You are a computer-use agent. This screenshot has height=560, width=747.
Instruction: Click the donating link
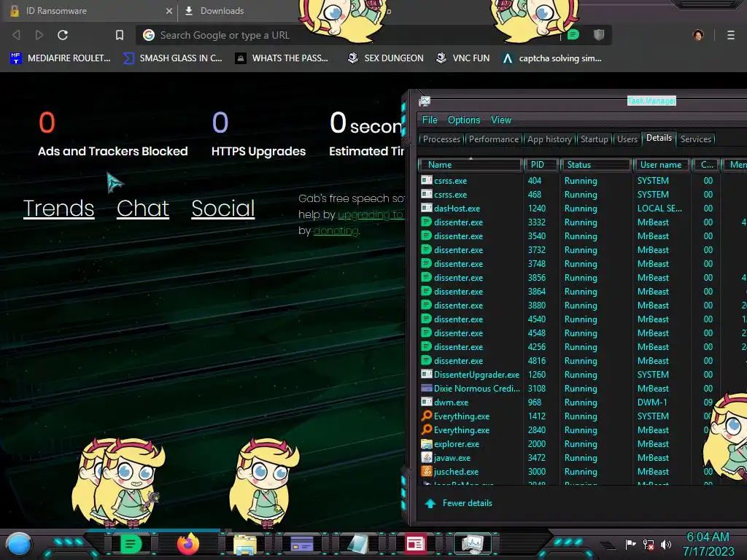pyautogui.click(x=336, y=231)
